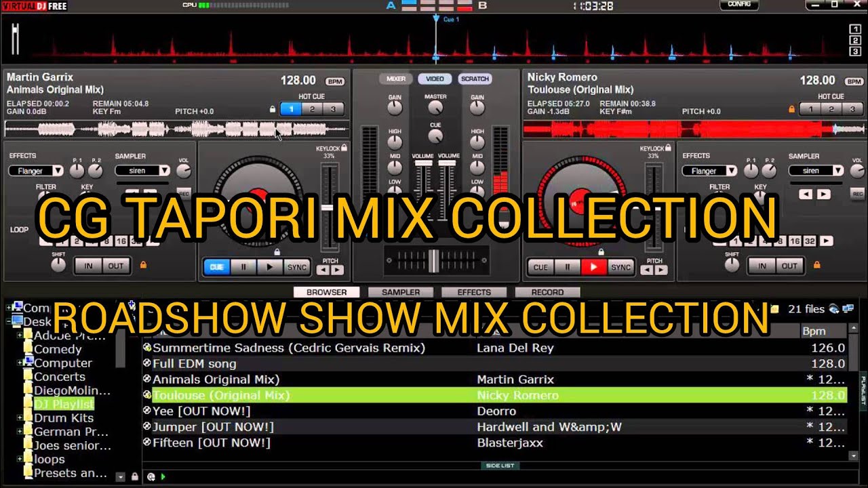Click the padlock icon below folder tree
868x488 pixels.
pos(134,476)
